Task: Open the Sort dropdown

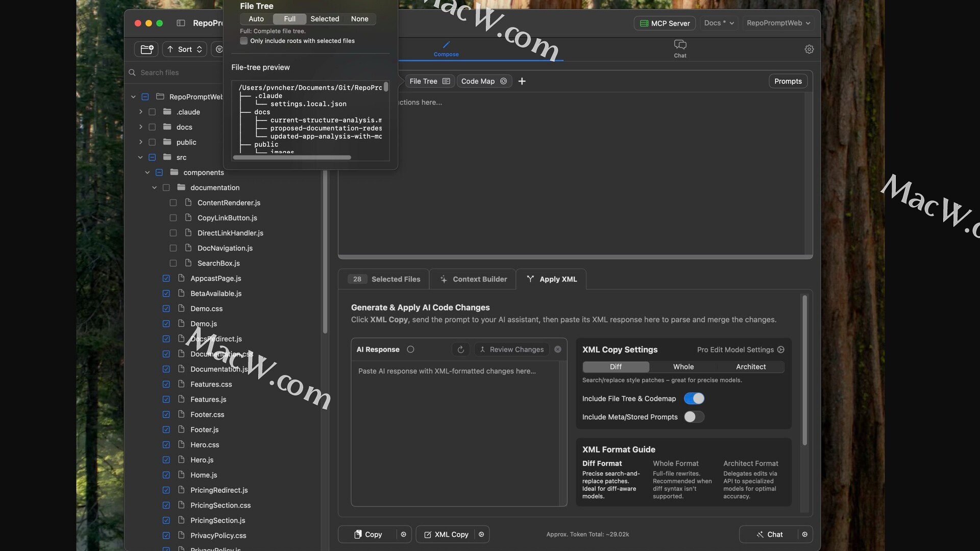Action: point(185,49)
